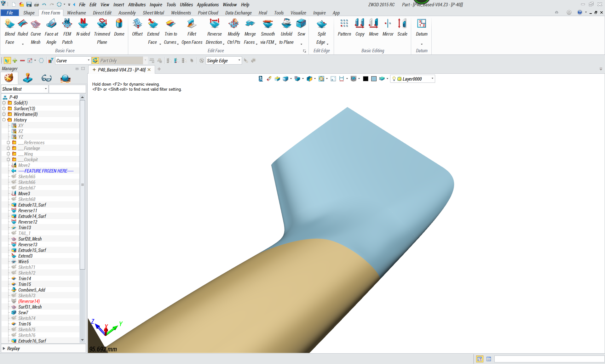This screenshot has width=605, height=364.
Task: Expand the Solid(1) folder
Action: pos(4,103)
